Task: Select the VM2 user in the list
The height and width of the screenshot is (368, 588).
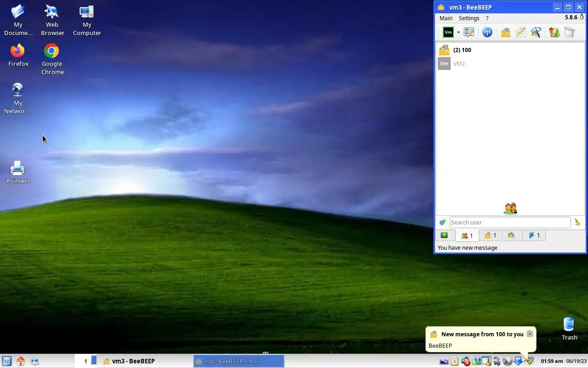Action: tap(510, 63)
